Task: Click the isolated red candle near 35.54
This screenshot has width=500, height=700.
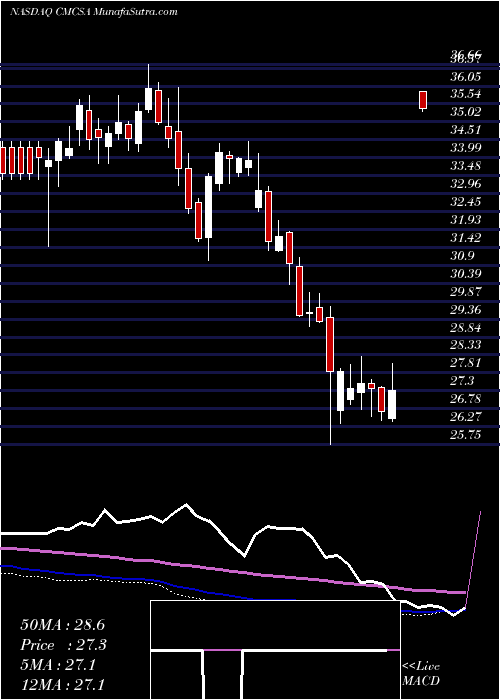Action: (423, 100)
